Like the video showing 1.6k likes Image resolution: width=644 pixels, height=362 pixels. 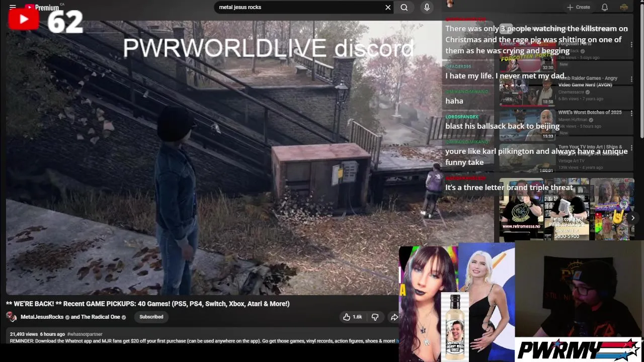(x=352, y=317)
